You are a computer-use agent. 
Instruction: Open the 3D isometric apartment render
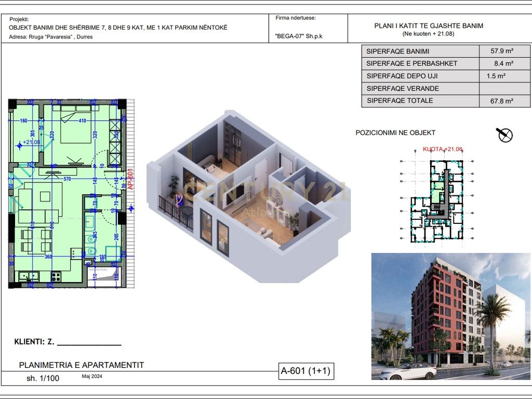coord(244,197)
